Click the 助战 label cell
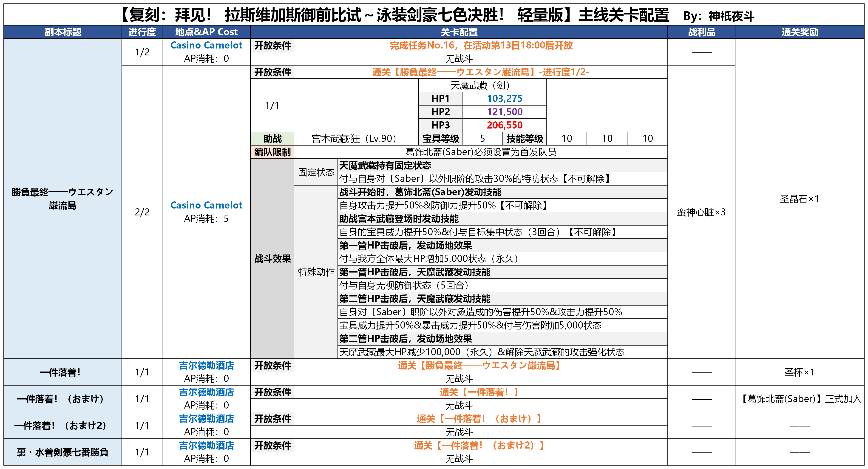Viewport: 868px width, 469px height. 272,139
